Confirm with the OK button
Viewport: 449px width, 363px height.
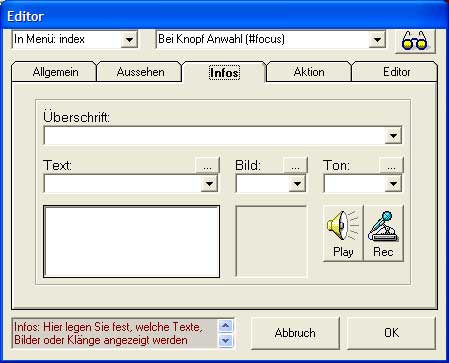(391, 333)
